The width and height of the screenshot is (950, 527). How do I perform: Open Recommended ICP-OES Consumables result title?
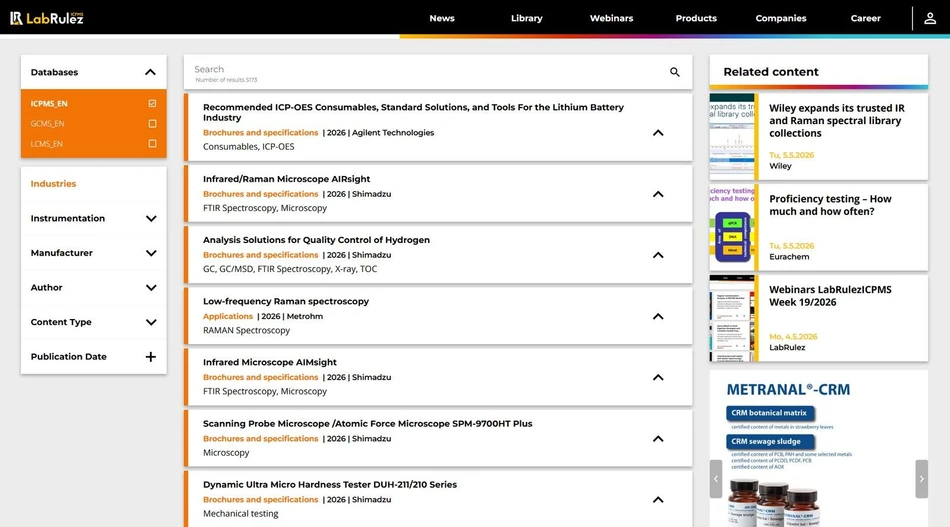(413, 112)
